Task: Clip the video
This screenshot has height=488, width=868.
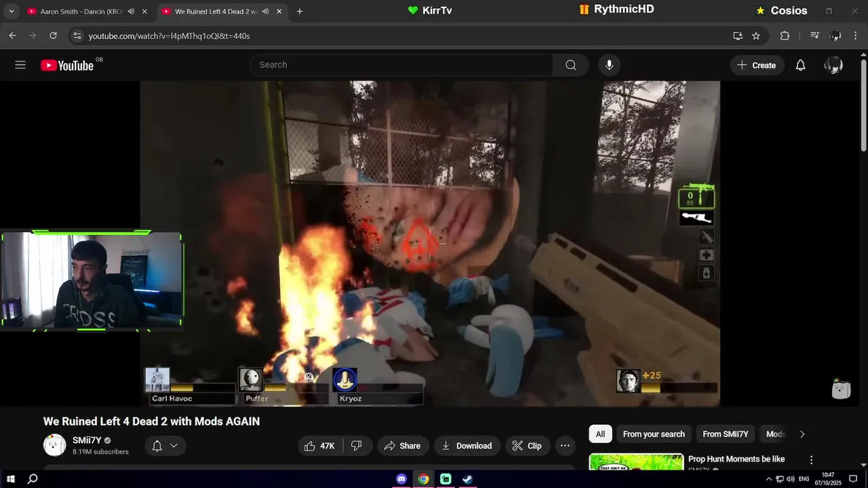Action: click(x=527, y=446)
